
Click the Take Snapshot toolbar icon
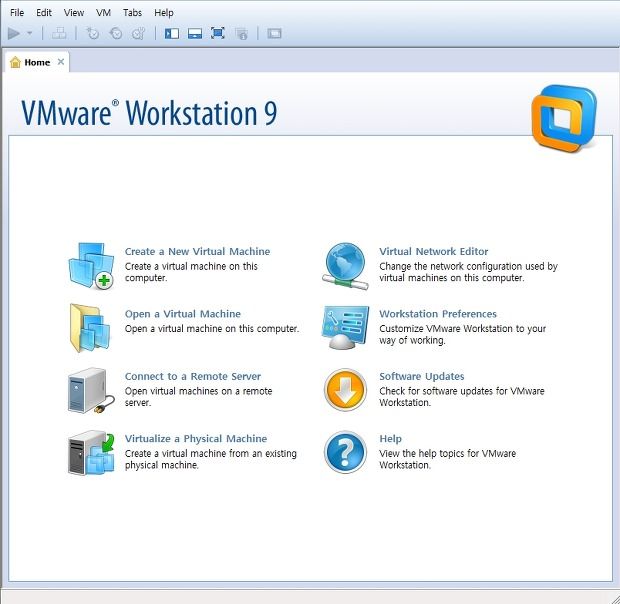(x=92, y=34)
